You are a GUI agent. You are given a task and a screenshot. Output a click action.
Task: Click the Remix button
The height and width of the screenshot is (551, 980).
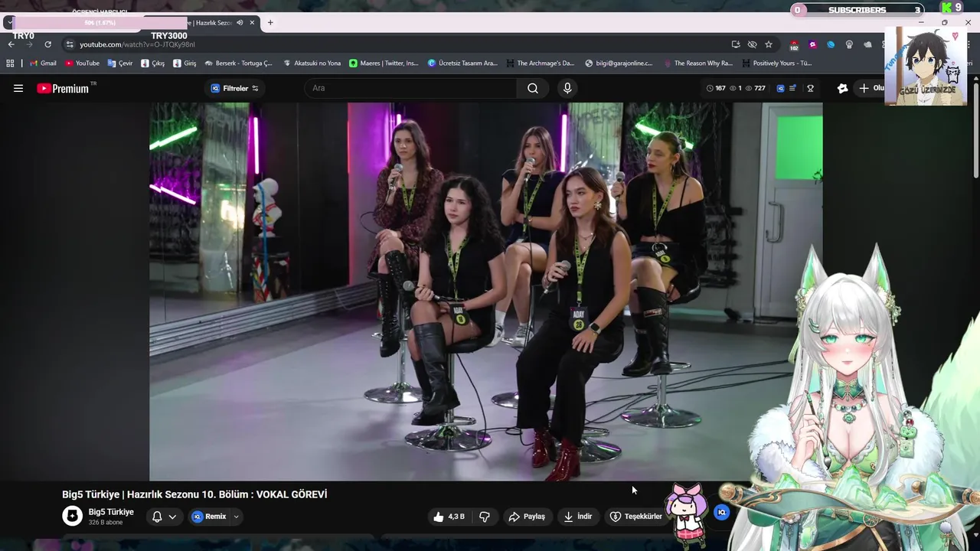[208, 517]
